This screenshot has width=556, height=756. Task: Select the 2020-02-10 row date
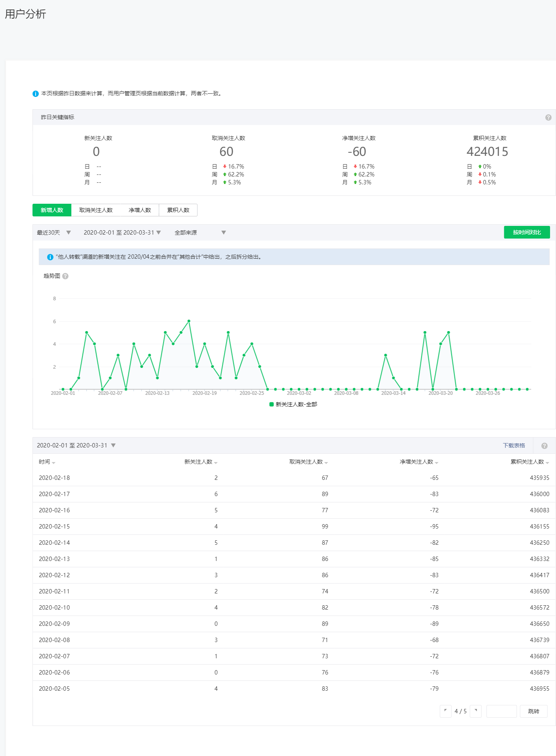(x=54, y=608)
